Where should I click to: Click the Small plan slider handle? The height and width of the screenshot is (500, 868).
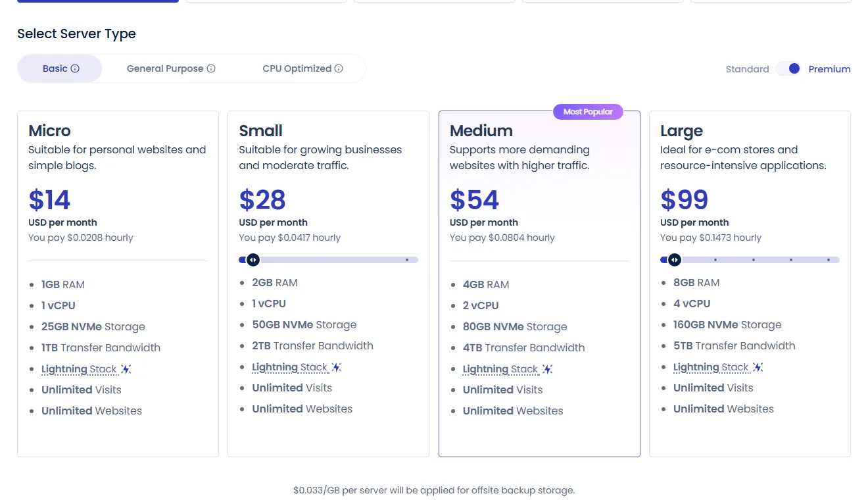tap(253, 260)
